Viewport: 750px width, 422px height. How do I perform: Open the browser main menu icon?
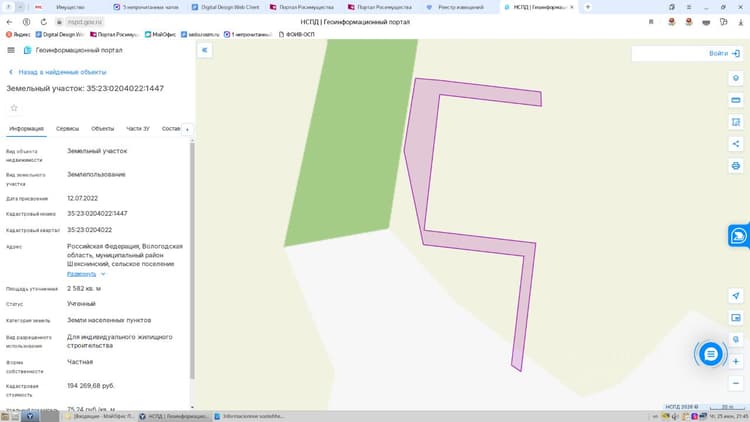(x=689, y=7)
